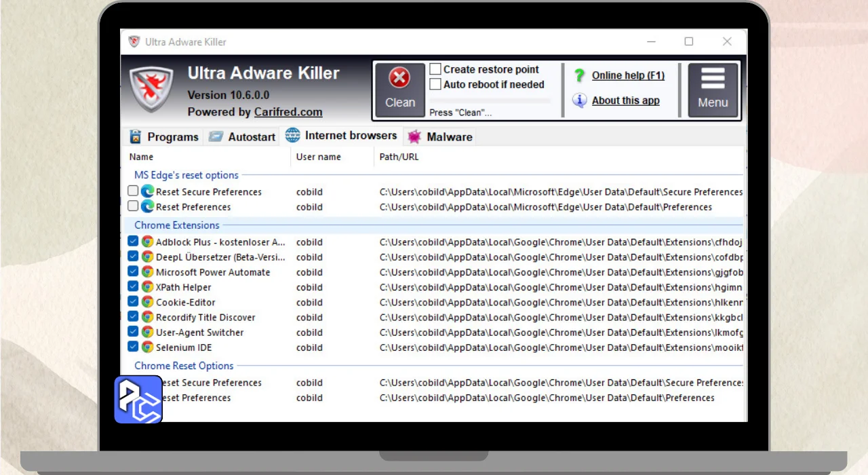Uncheck the Adblock Plus extension checkbox
Viewport: 868px width, 475px height.
click(133, 242)
